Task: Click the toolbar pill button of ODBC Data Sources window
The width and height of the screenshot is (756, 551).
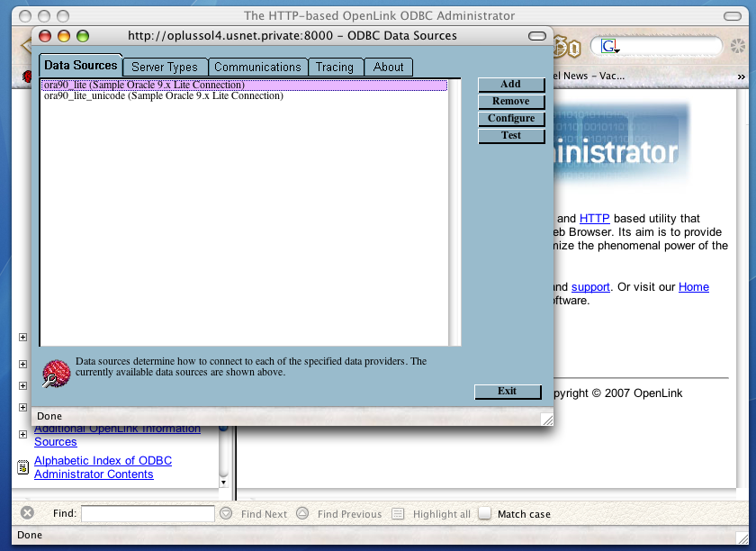Action: coord(537,36)
